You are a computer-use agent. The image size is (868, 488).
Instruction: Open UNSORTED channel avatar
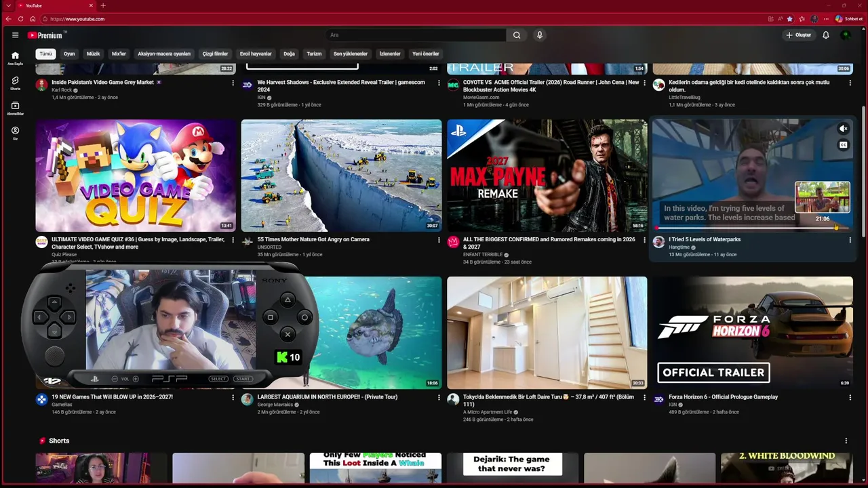(247, 242)
